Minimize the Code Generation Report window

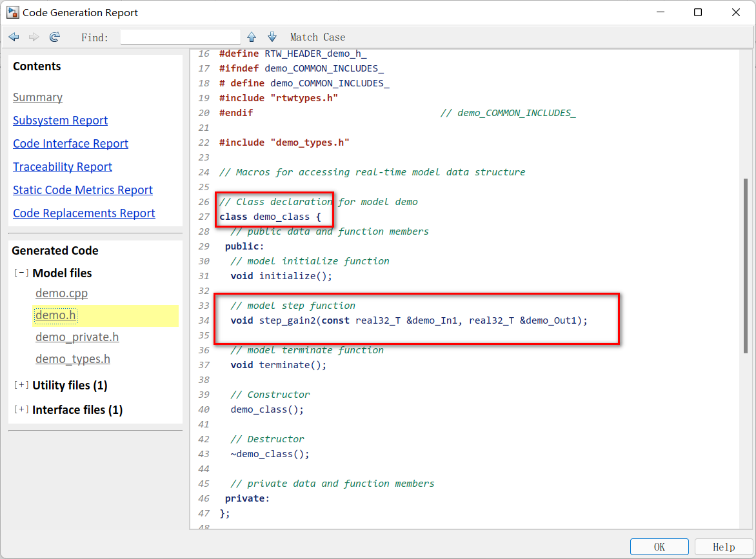661,12
